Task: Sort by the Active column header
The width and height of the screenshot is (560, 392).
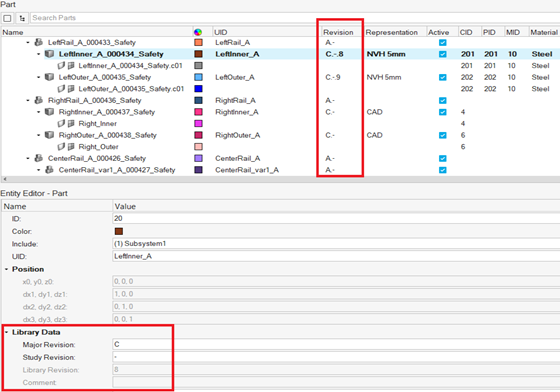Action: 442,32
